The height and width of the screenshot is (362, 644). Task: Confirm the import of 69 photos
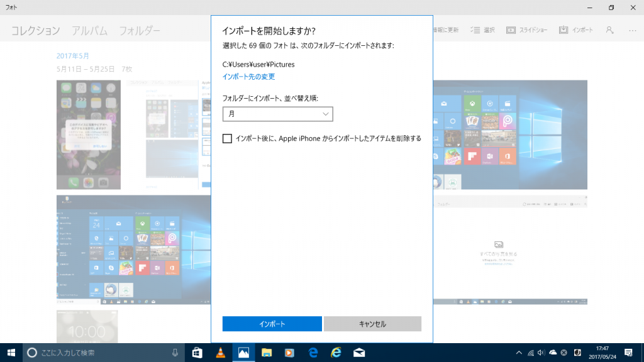pos(272,324)
